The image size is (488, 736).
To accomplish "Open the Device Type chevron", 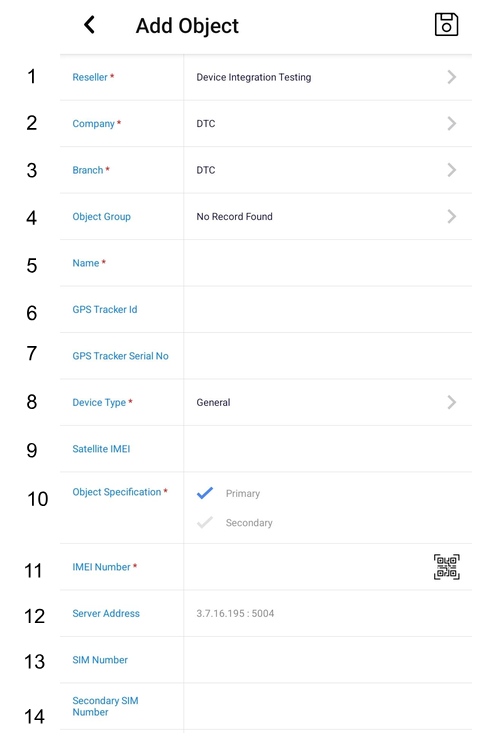I will [x=451, y=402].
